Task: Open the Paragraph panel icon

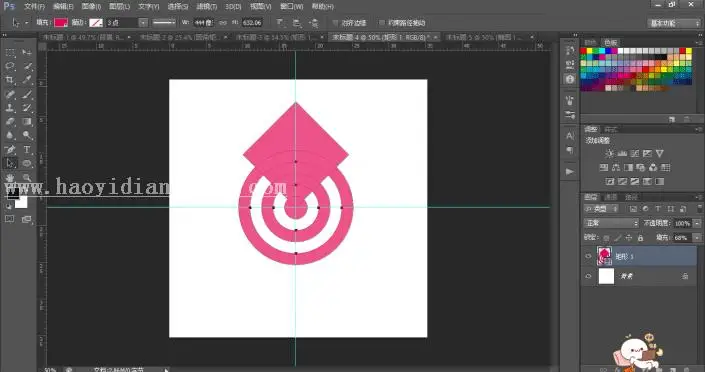Action: 570,150
